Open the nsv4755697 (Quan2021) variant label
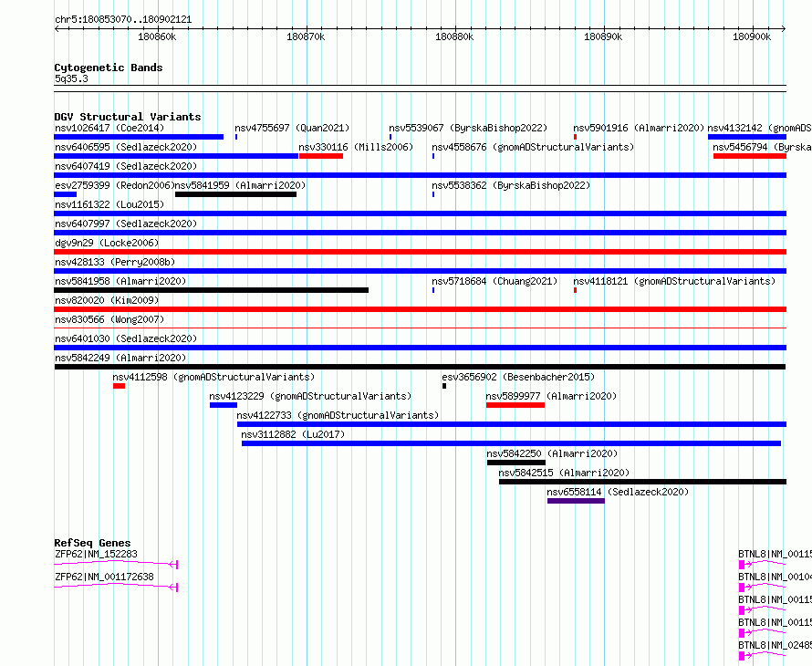This screenshot has height=666, width=812. [292, 128]
